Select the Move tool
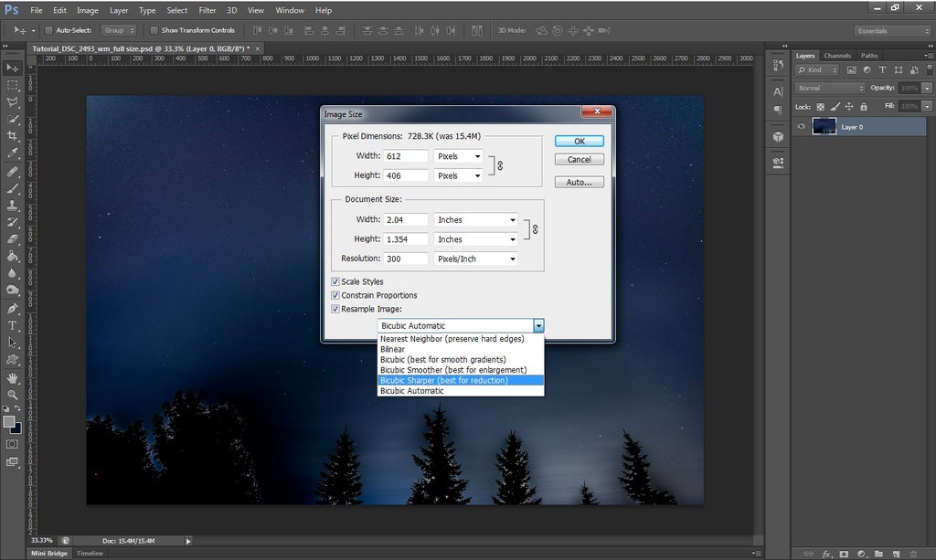Image resolution: width=936 pixels, height=560 pixels. point(12,69)
